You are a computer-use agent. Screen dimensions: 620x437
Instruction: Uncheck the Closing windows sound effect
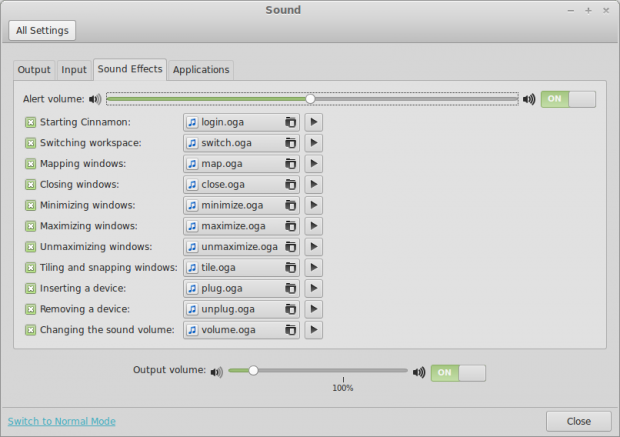point(30,185)
